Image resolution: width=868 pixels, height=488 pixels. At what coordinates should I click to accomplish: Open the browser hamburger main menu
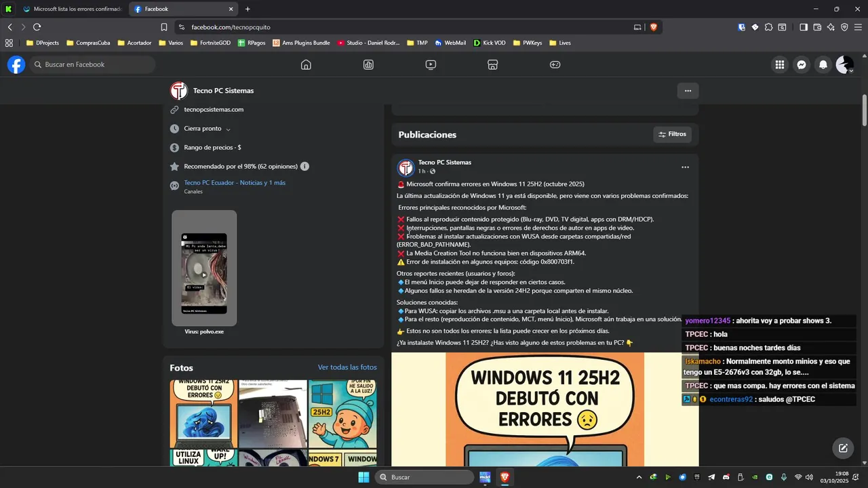(858, 27)
